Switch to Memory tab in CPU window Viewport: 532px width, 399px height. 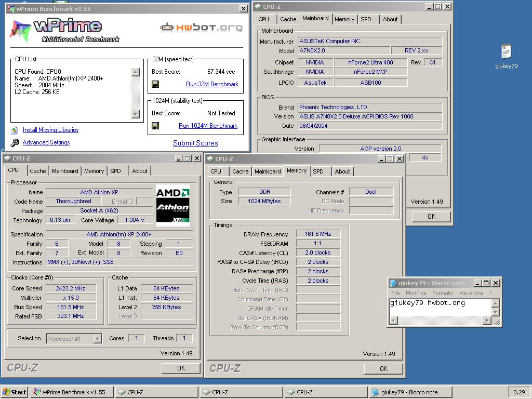94,171
